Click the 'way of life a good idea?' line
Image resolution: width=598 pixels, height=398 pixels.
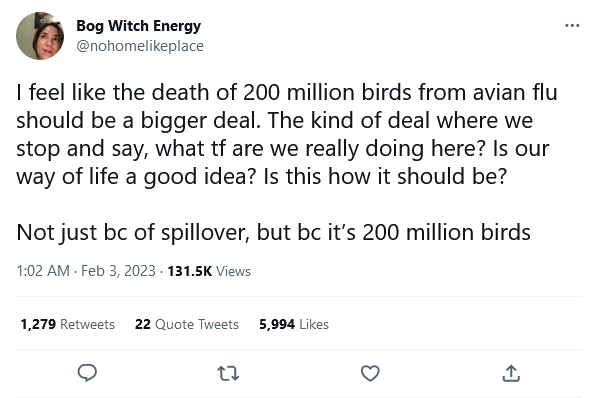click(x=262, y=177)
